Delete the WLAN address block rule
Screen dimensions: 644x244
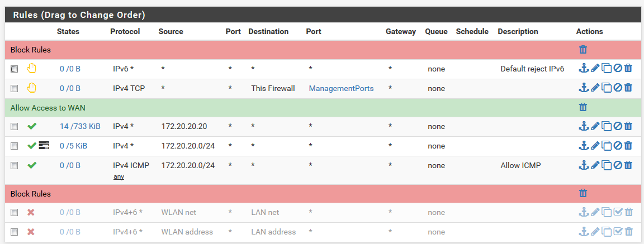tap(628, 232)
